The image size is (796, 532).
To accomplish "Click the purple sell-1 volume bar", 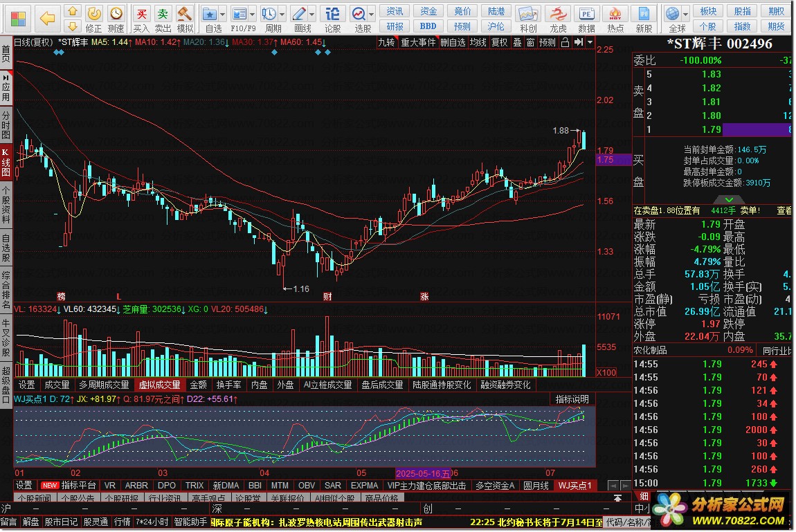I will [x=757, y=130].
